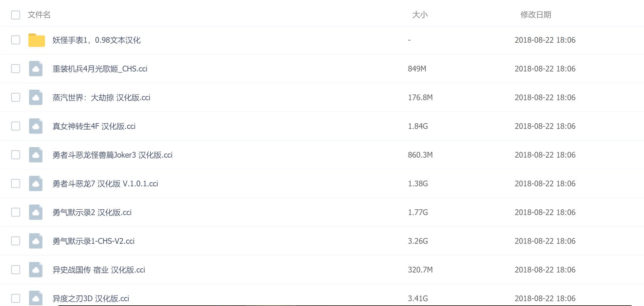Click the file icon for 真女神转生4F 汉化版.cci
Image resolution: width=644 pixels, height=306 pixels.
36,126
